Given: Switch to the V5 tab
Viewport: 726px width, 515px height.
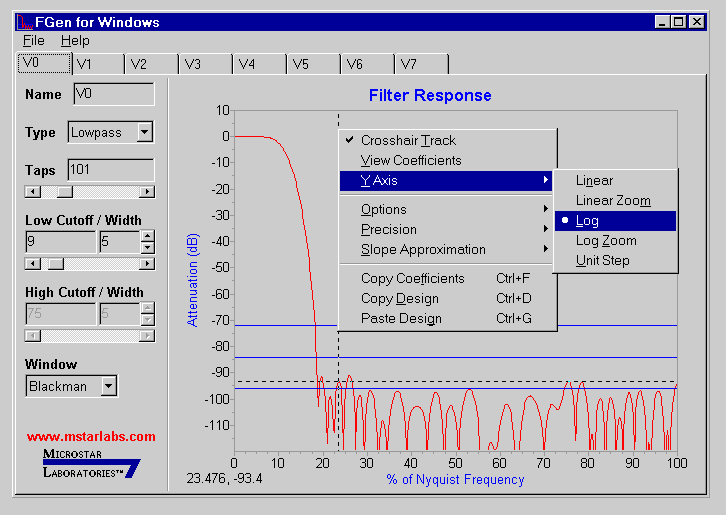Looking at the screenshot, I should (314, 64).
